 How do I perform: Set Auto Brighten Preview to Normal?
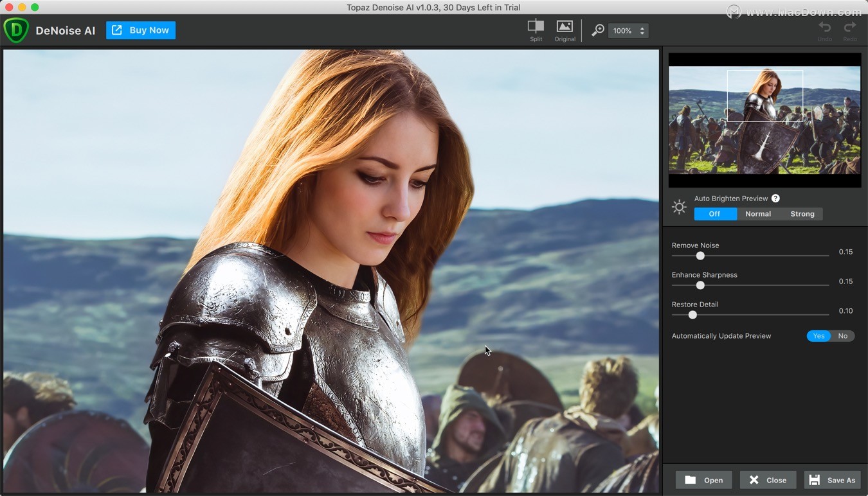pos(757,213)
